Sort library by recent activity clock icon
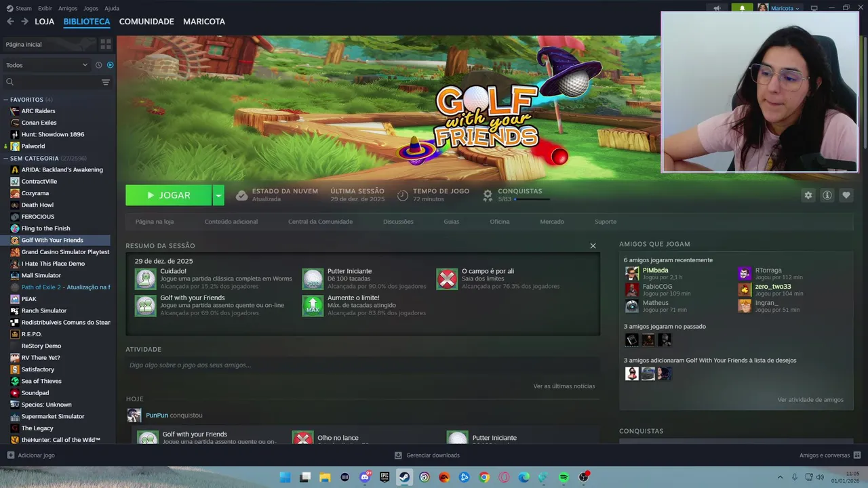This screenshot has width=868, height=488. [98, 65]
